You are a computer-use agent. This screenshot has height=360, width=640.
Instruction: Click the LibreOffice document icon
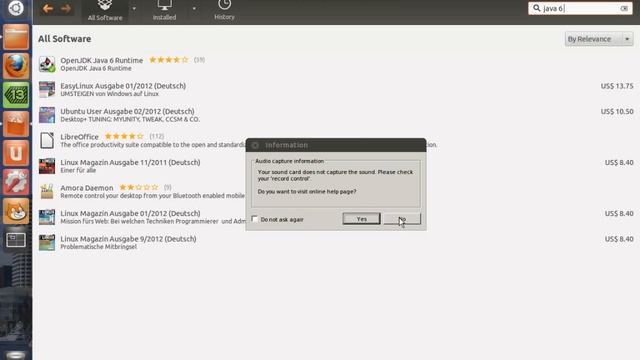47,140
